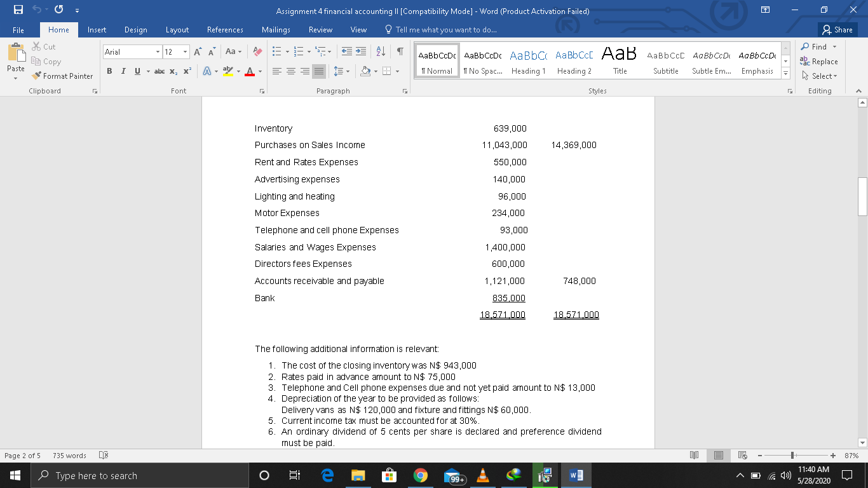Switch to the Insert tab
The width and height of the screenshot is (868, 488).
click(x=97, y=30)
